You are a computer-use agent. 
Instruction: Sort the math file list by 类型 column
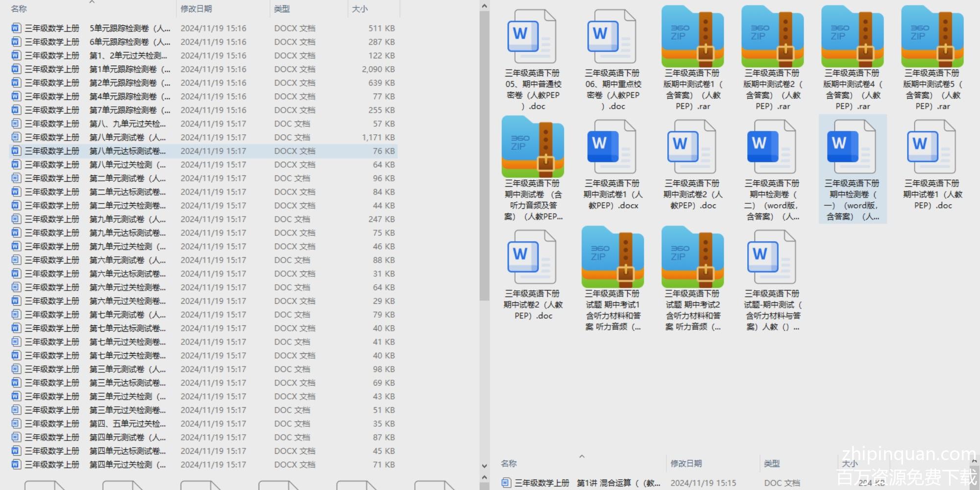click(282, 9)
